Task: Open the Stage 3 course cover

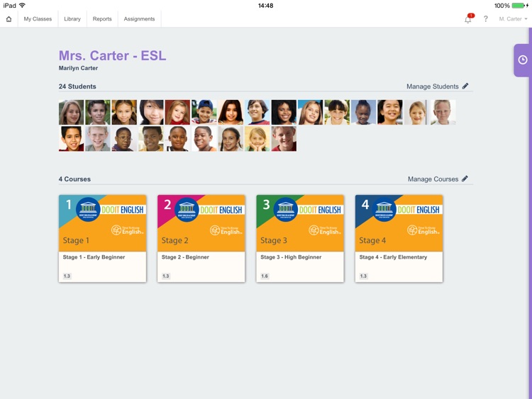Action: tap(300, 223)
